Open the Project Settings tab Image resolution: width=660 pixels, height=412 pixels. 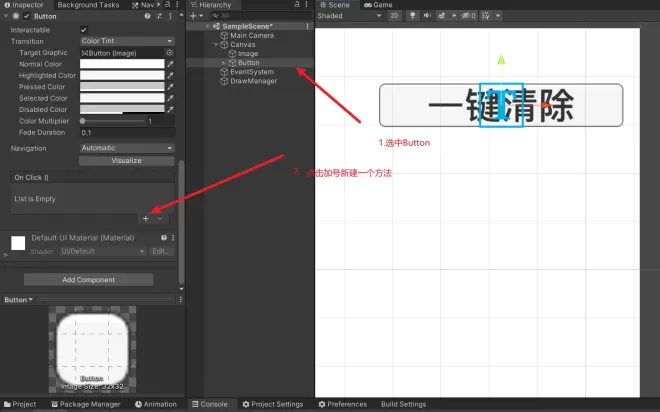[x=273, y=404]
